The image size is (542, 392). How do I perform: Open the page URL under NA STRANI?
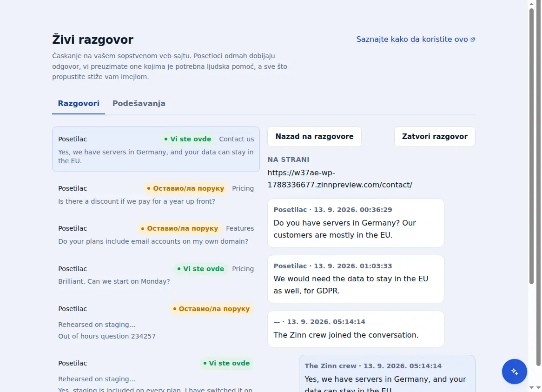coord(340,179)
